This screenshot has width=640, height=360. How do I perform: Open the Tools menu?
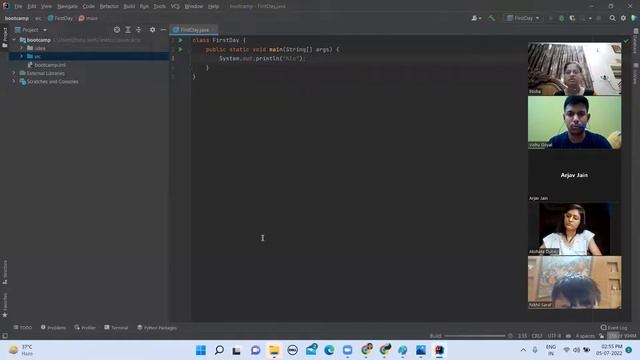point(160,7)
